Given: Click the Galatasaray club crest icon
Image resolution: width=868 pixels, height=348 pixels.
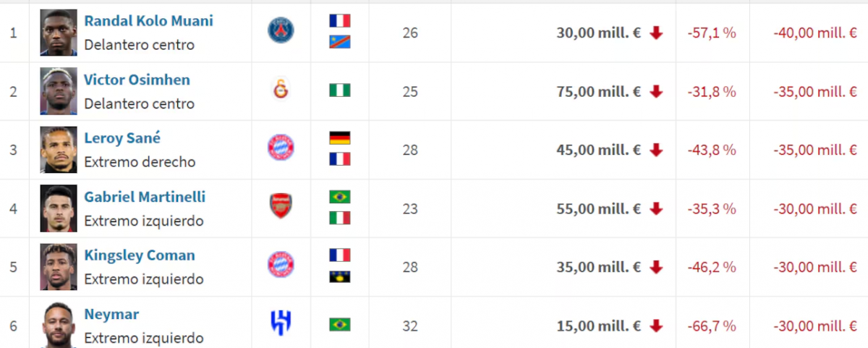Looking at the screenshot, I should pos(281,90).
